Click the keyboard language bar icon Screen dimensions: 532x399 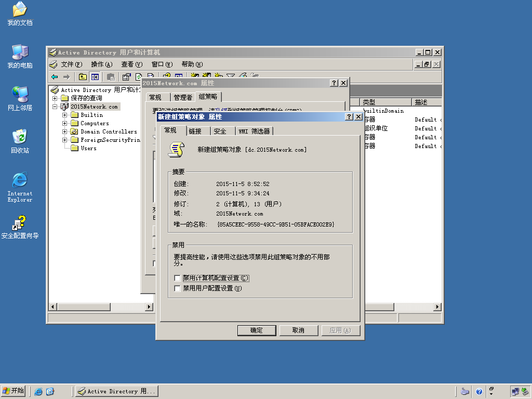(x=465, y=392)
